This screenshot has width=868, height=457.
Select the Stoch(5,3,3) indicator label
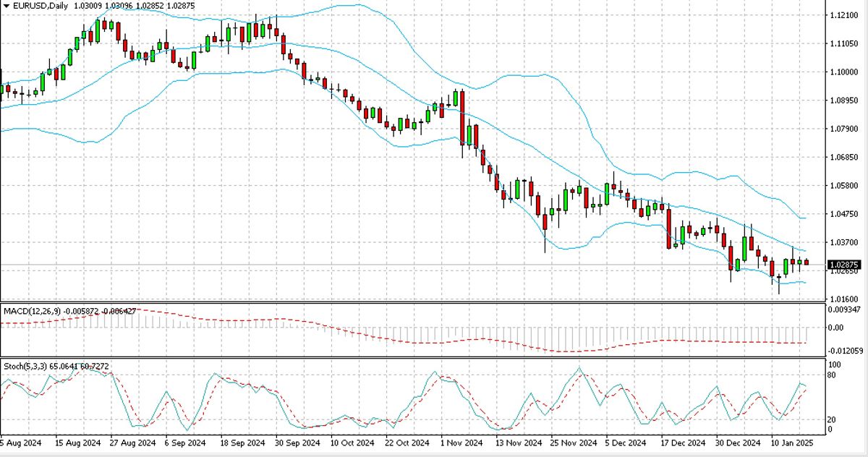click(x=24, y=366)
